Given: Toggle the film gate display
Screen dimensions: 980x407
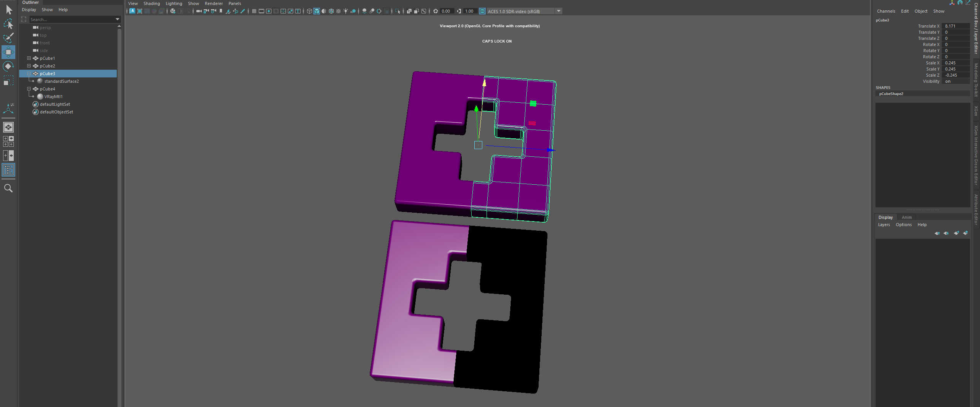Looking at the screenshot, I should [261, 11].
